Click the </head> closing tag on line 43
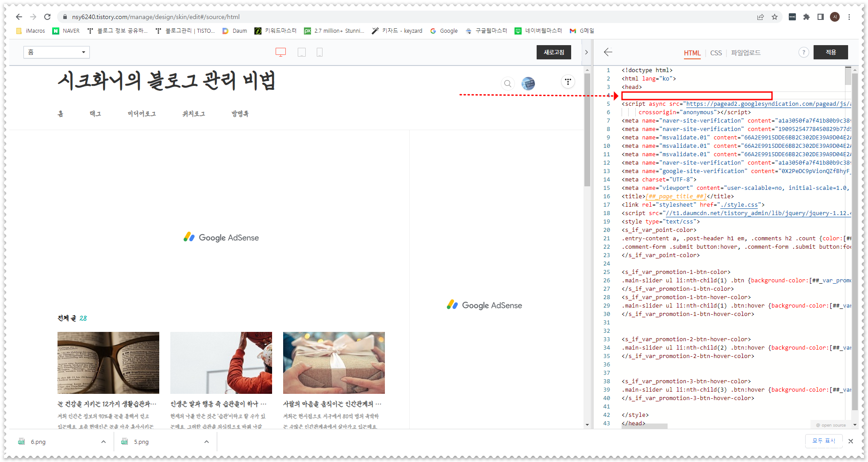The image size is (868, 462). tap(634, 423)
